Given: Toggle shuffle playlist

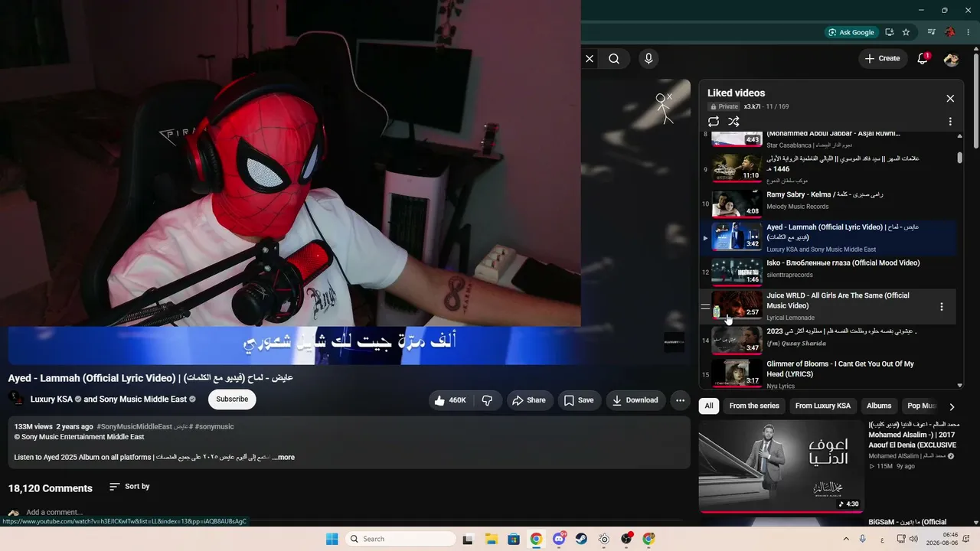Looking at the screenshot, I should 733,122.
